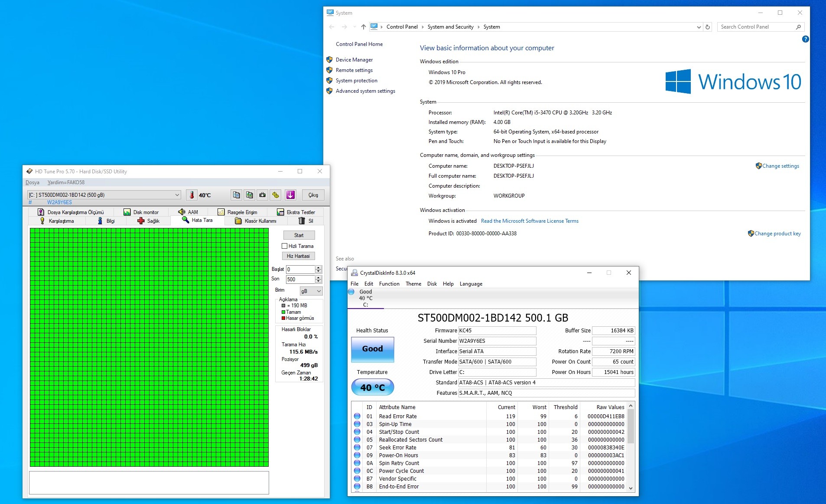Click the Start button in HD Tune
826x504 pixels.
point(299,235)
